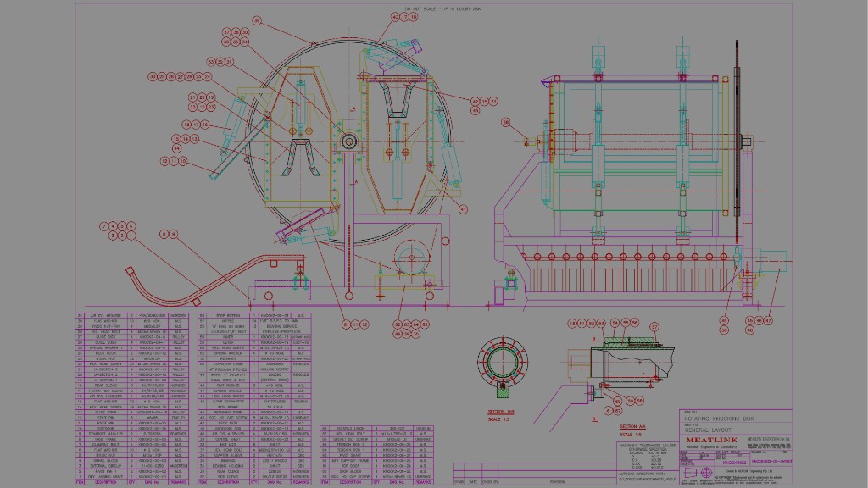The height and width of the screenshot is (488, 868).
Task: Select the GENERAL LAYOUT sheet title text
Action: click(x=708, y=430)
